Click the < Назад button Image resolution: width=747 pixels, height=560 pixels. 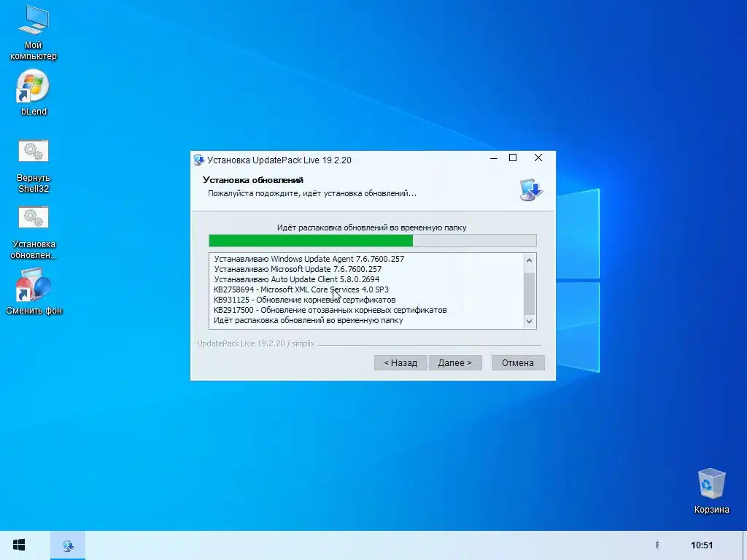tap(400, 363)
